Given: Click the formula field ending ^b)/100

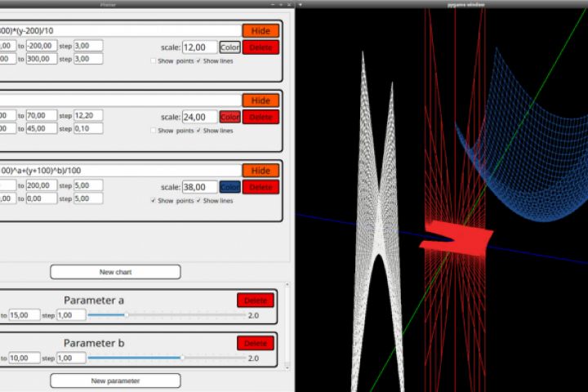Looking at the screenshot, I should pos(120,171).
